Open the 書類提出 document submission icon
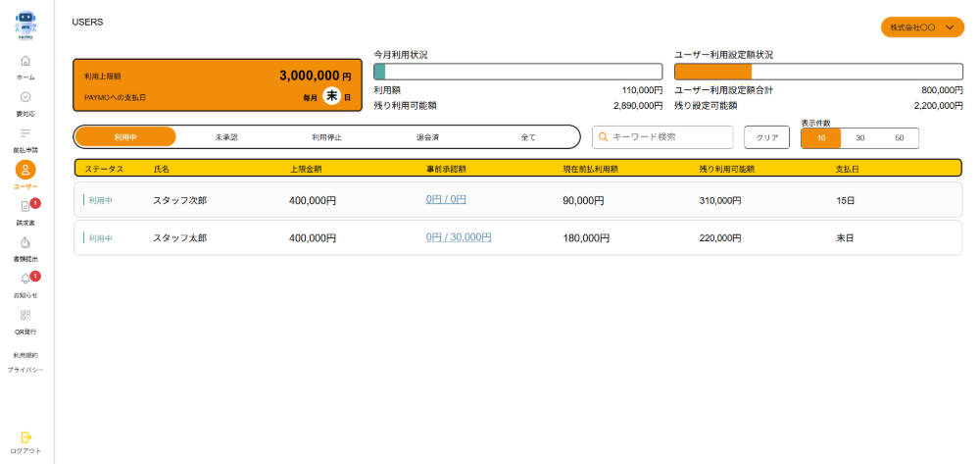The image size is (980, 464). pos(25,243)
